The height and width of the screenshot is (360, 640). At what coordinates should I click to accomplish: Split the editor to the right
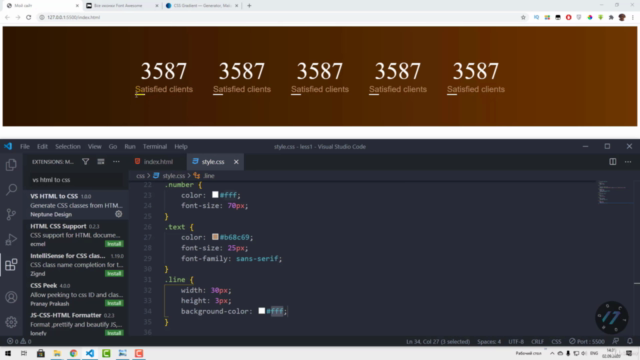click(x=613, y=162)
